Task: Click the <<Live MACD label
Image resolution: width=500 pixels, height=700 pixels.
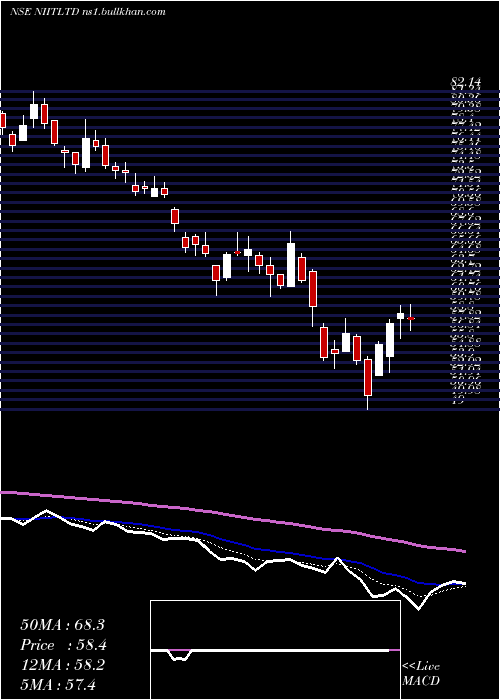Action: 421,674
